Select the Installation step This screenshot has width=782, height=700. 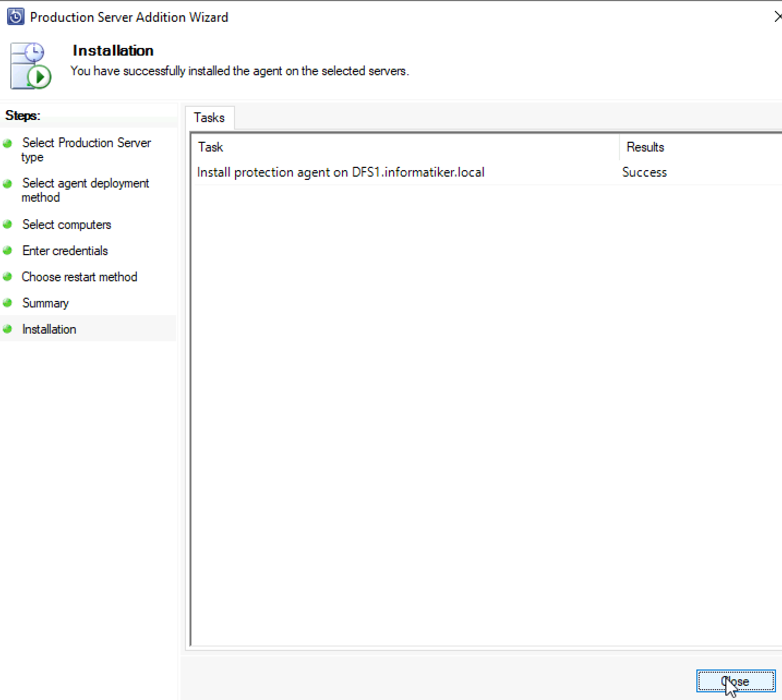[x=49, y=329]
